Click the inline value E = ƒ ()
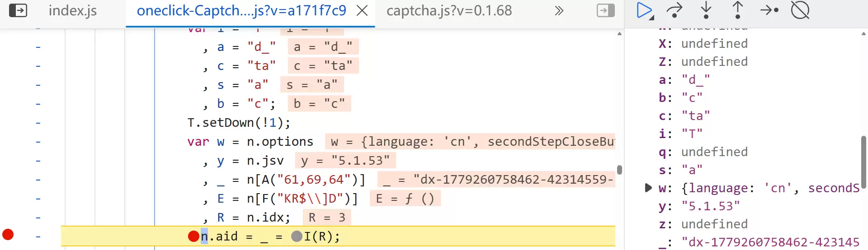Screen dimensions: 868x250 tap(406, 199)
